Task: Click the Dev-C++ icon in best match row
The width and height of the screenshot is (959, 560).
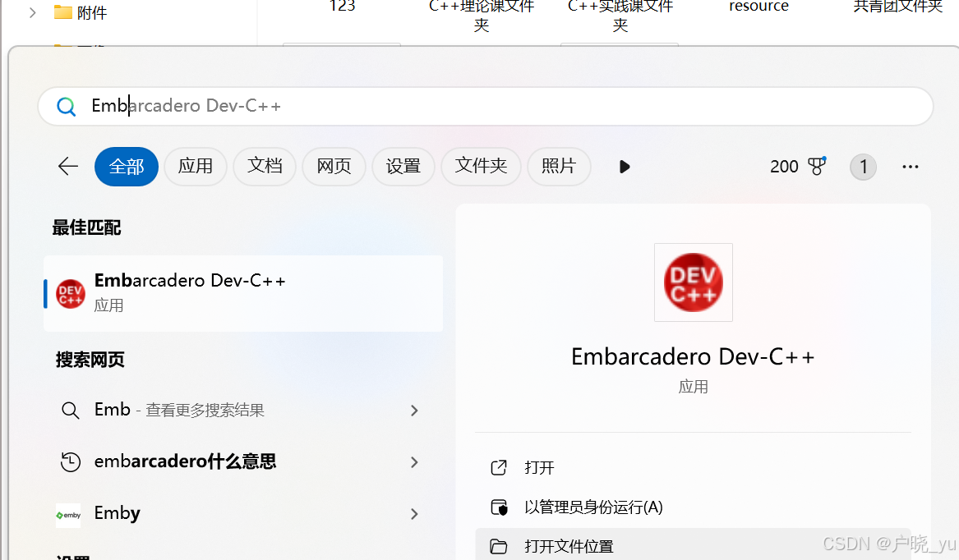Action: [x=71, y=294]
